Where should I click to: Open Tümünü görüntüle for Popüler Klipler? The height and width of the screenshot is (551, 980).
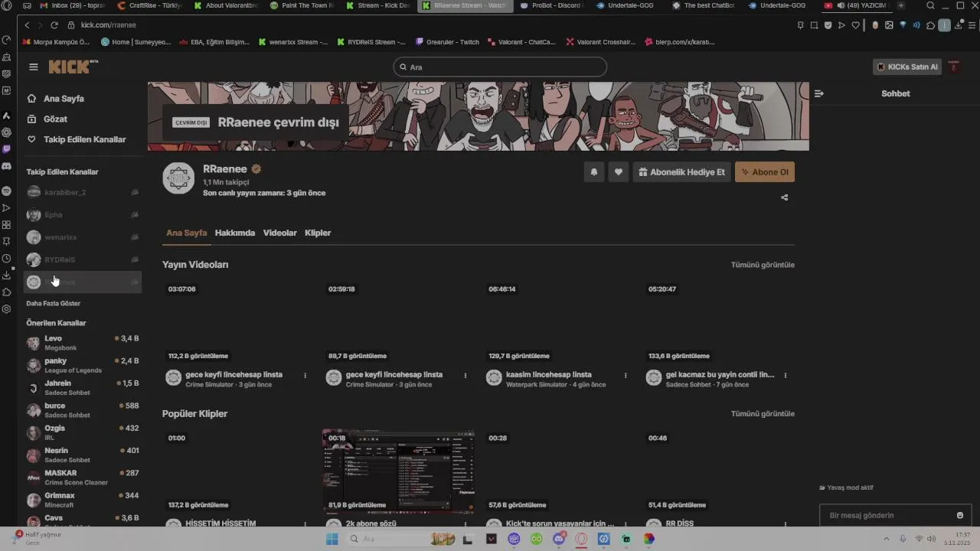click(763, 414)
